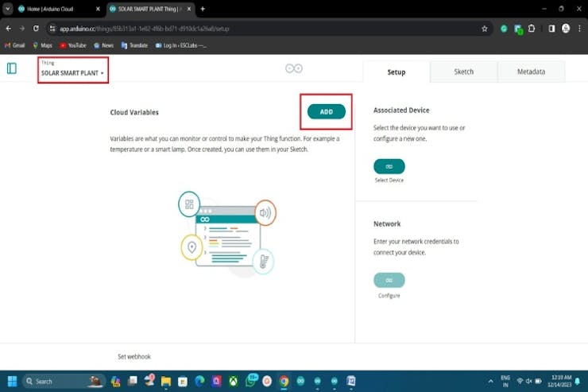588x392 pixels.
Task: Open the Maps bookmark
Action: pos(42,45)
